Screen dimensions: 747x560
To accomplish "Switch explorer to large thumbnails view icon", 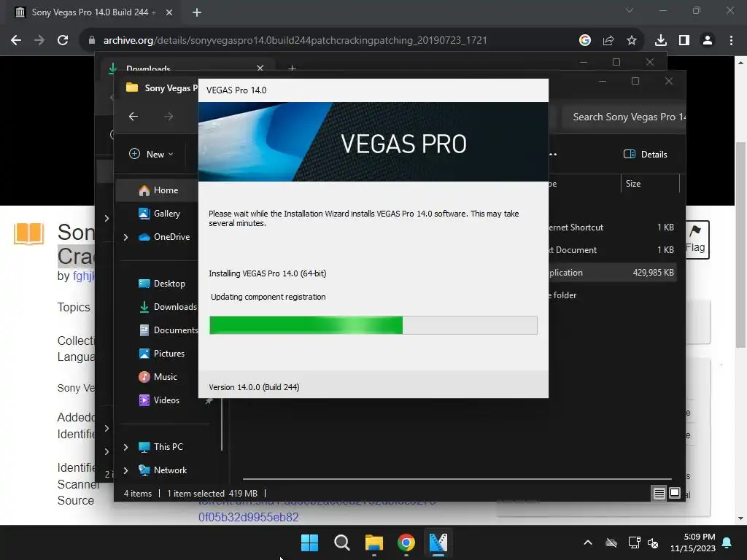I will [675, 494].
